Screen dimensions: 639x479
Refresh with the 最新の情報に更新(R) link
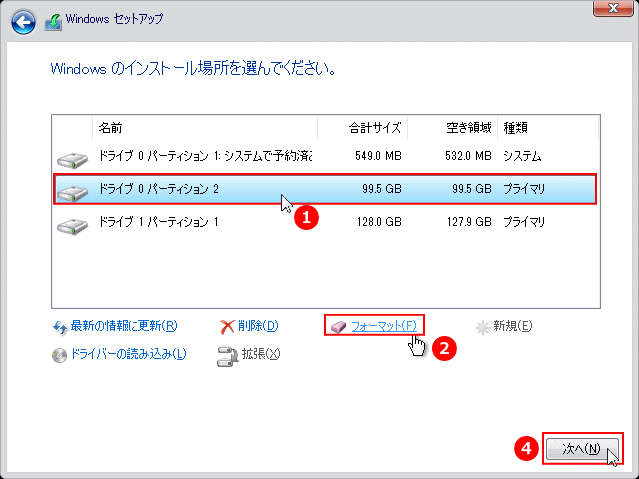coord(124,326)
